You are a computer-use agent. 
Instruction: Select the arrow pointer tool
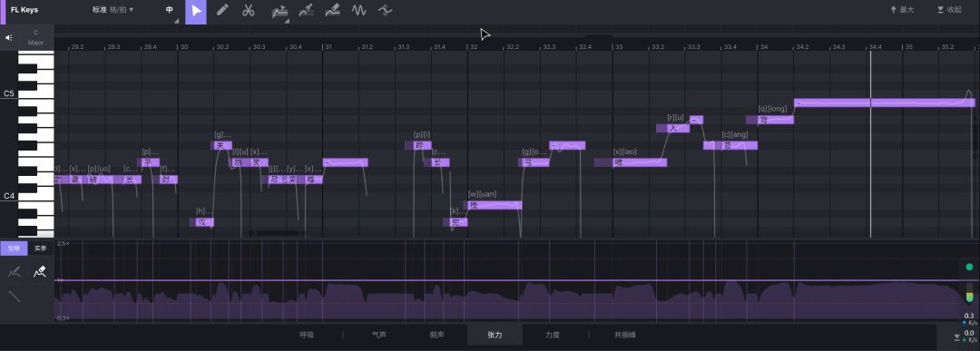coord(196,11)
